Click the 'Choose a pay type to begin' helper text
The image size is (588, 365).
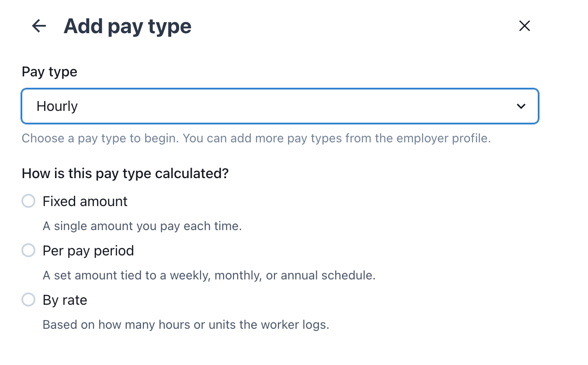[100, 138]
